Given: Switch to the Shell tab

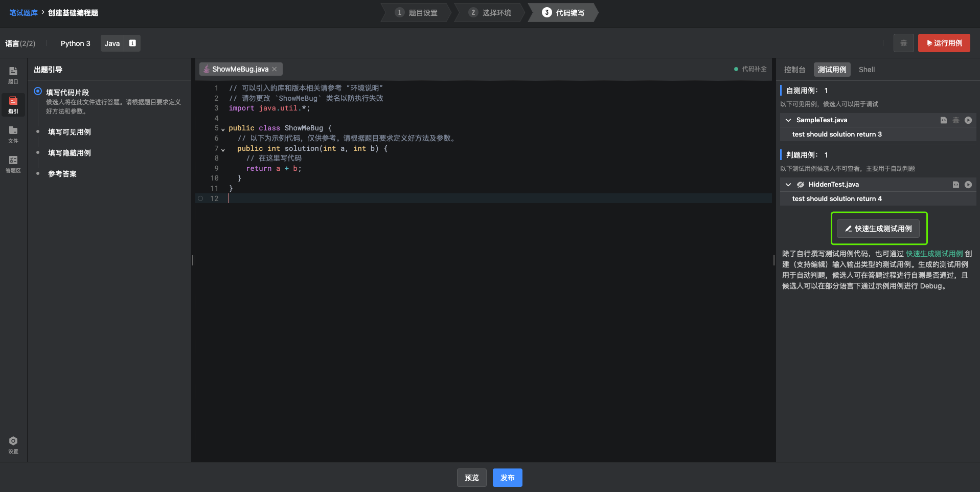Looking at the screenshot, I should coord(867,70).
